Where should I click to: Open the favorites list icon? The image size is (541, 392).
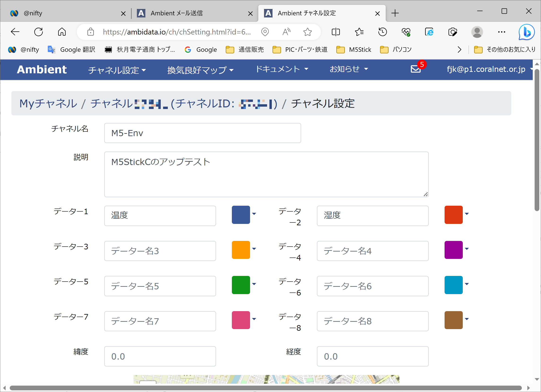pyautogui.click(x=359, y=32)
